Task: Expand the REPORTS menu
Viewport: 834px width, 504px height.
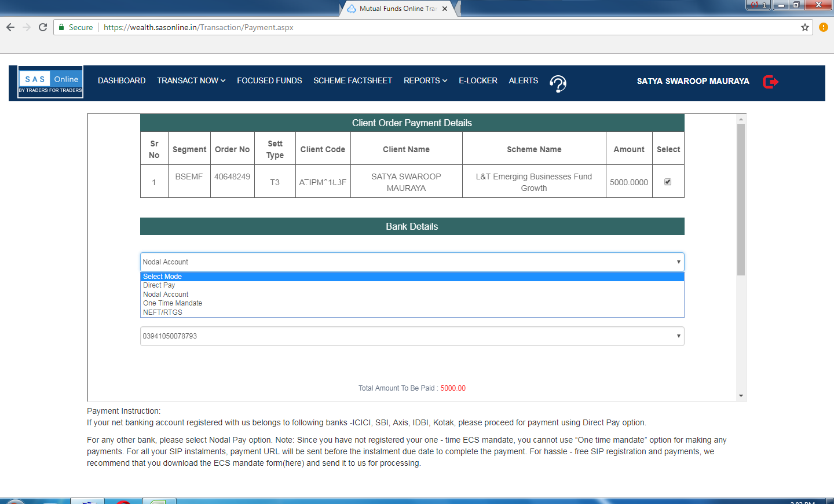Action: [x=426, y=80]
